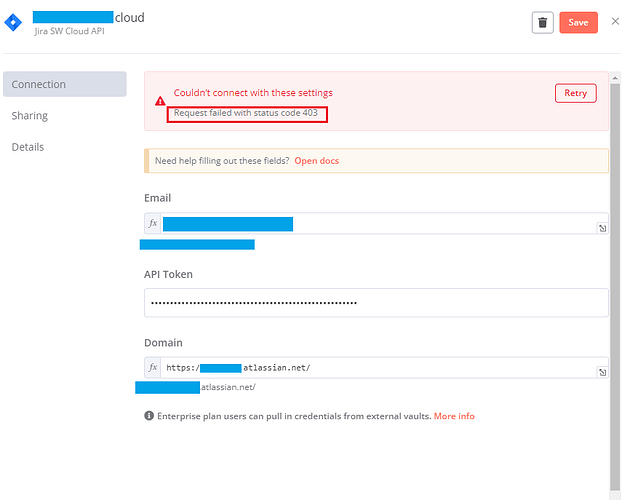This screenshot has height=500, width=622.
Task: Focus the API Token field
Action: [x=376, y=303]
